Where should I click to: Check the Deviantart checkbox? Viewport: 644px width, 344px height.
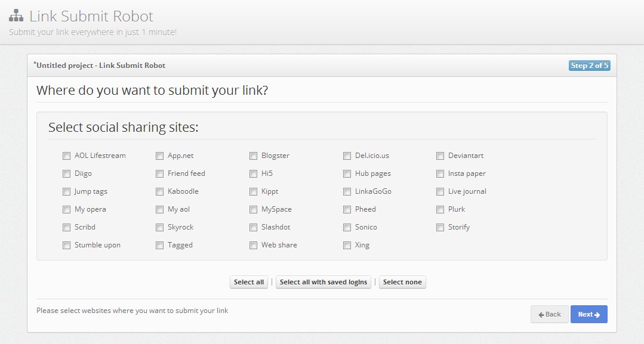(x=440, y=156)
